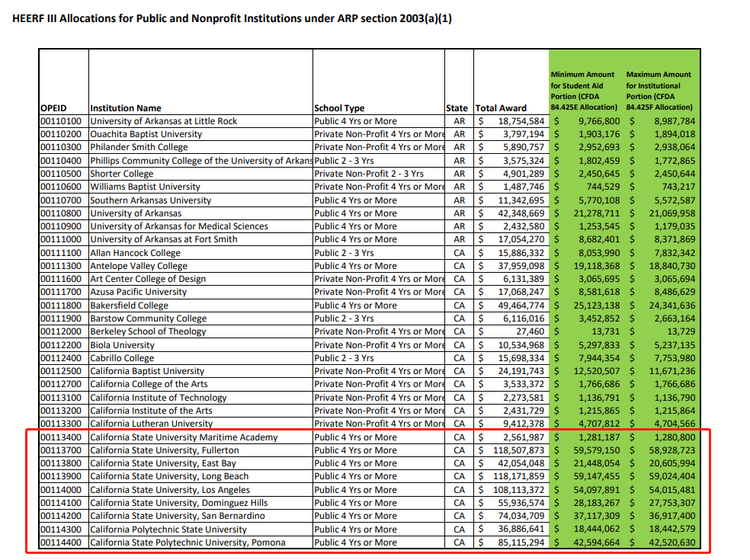Select California State University, Fullerton

(x=165, y=450)
